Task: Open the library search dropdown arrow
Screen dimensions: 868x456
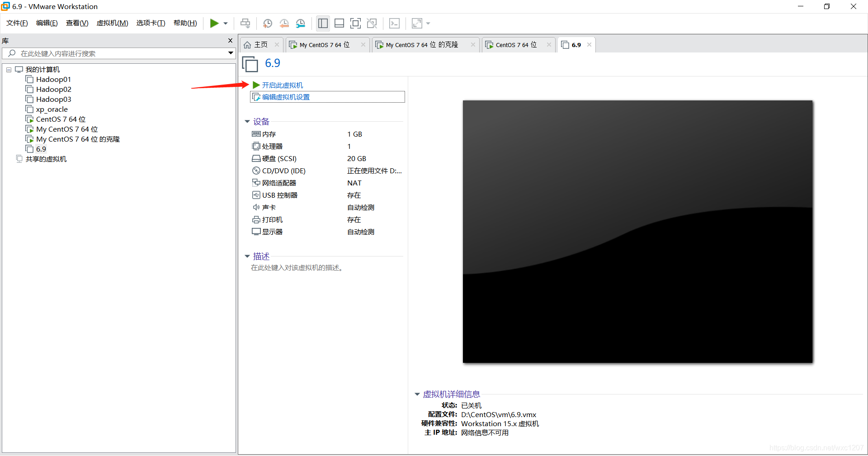Action: 231,53
